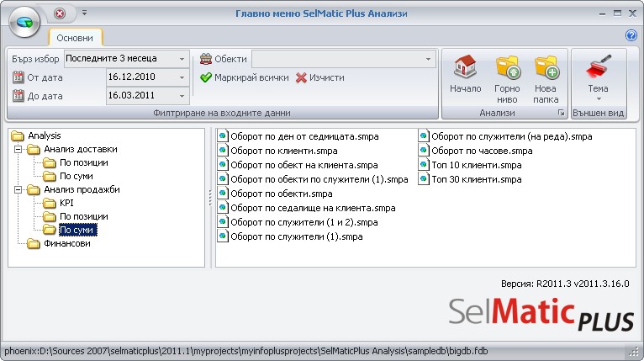
Task: Switch to the Основни ribbon tab
Action: point(75,38)
